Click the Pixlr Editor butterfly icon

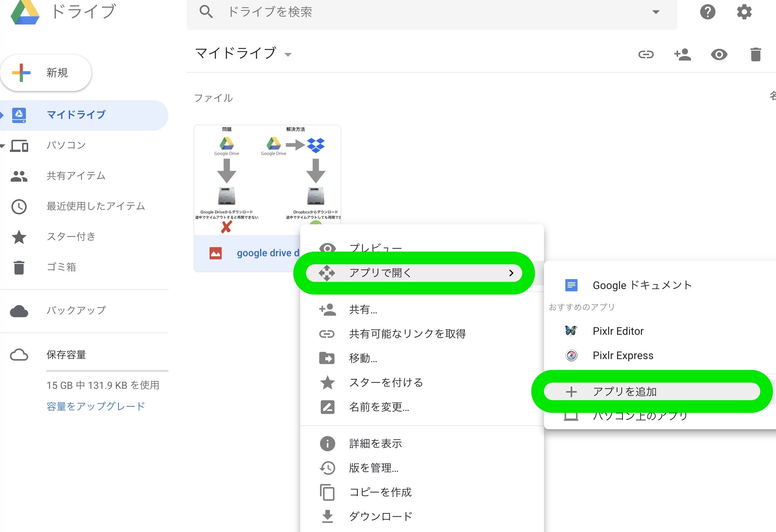tap(571, 331)
